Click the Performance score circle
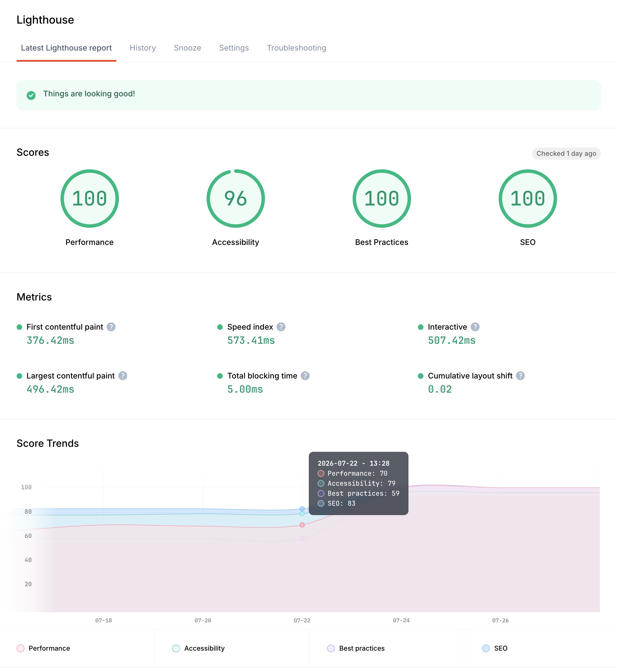617x672 pixels. pos(89,199)
